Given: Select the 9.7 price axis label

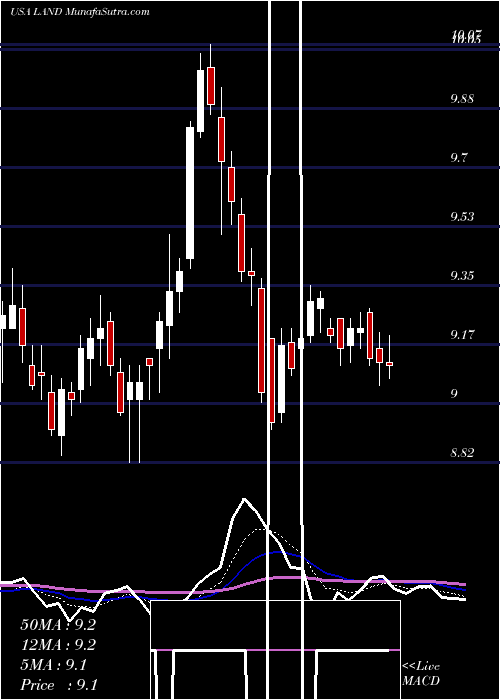Looking at the screenshot, I should (x=459, y=158).
